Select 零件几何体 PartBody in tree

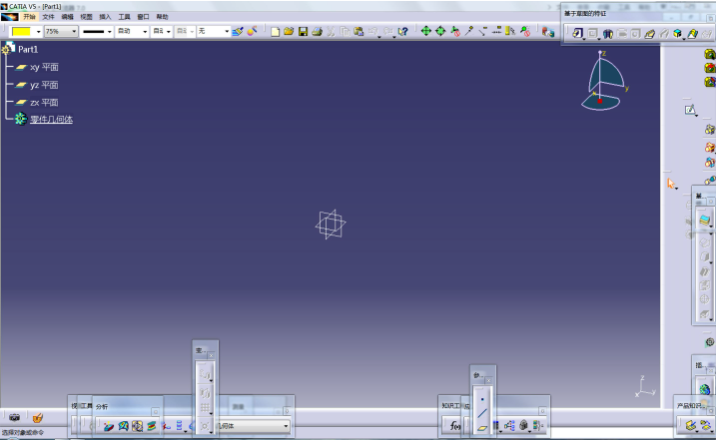coord(51,120)
